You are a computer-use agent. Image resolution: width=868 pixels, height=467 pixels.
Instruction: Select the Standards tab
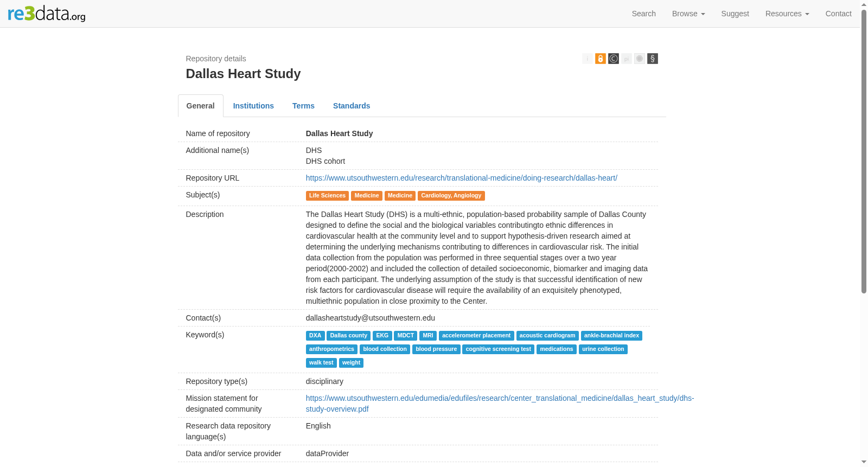click(x=352, y=106)
